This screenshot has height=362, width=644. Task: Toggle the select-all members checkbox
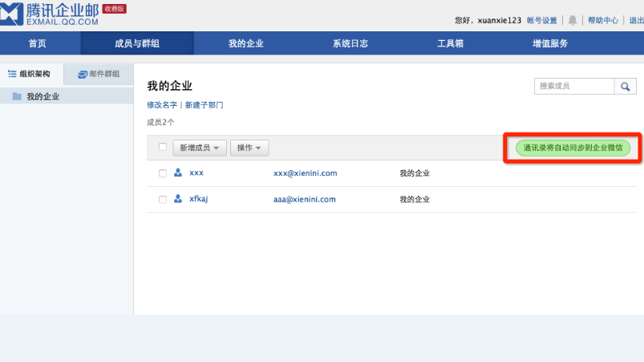pos(163,147)
